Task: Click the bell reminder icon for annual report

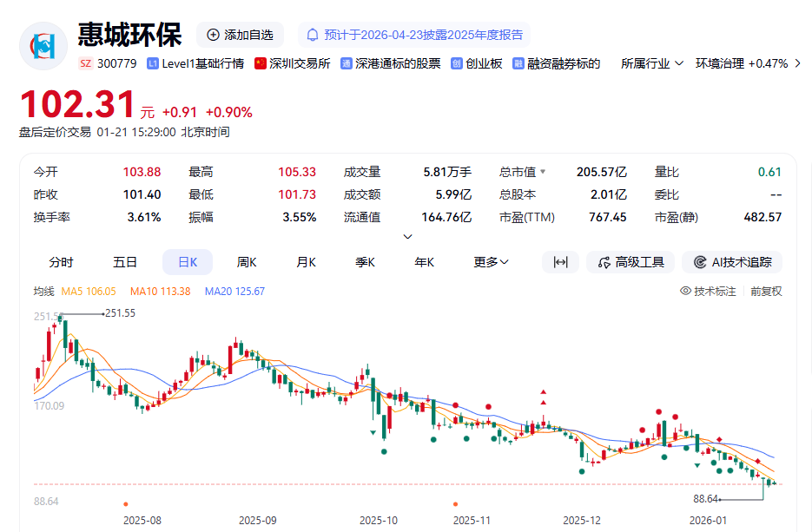Action: (x=313, y=35)
